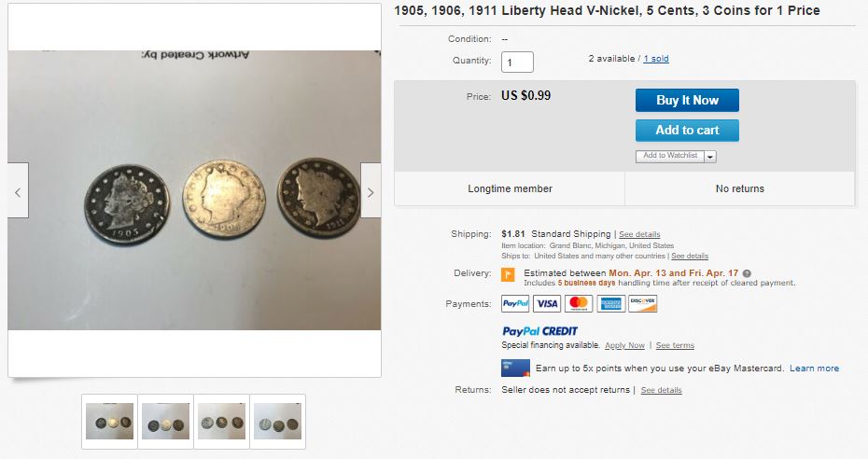This screenshot has width=868, height=459.
Task: Open PayPal Credit Apply Now link
Action: (x=624, y=345)
